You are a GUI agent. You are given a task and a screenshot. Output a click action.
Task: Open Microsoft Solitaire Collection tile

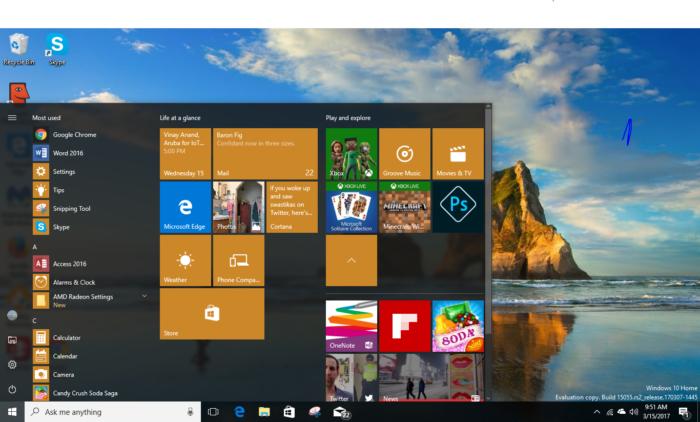tap(351, 207)
